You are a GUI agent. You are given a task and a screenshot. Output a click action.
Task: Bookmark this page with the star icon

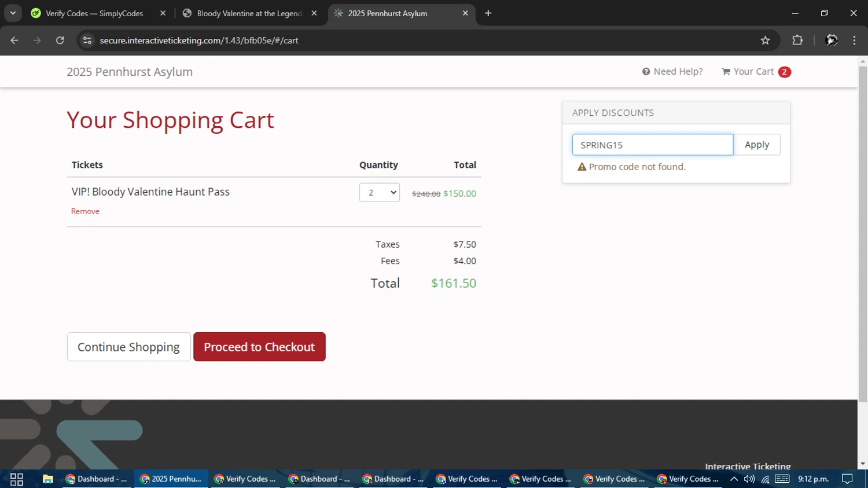pyautogui.click(x=766, y=41)
